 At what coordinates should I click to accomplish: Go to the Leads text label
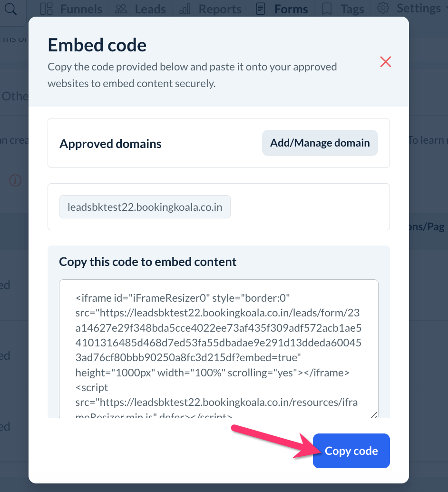coord(150,9)
